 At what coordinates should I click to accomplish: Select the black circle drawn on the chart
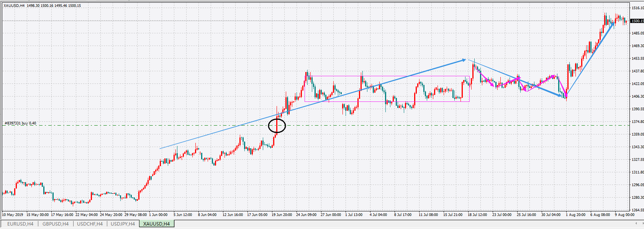[x=277, y=126]
